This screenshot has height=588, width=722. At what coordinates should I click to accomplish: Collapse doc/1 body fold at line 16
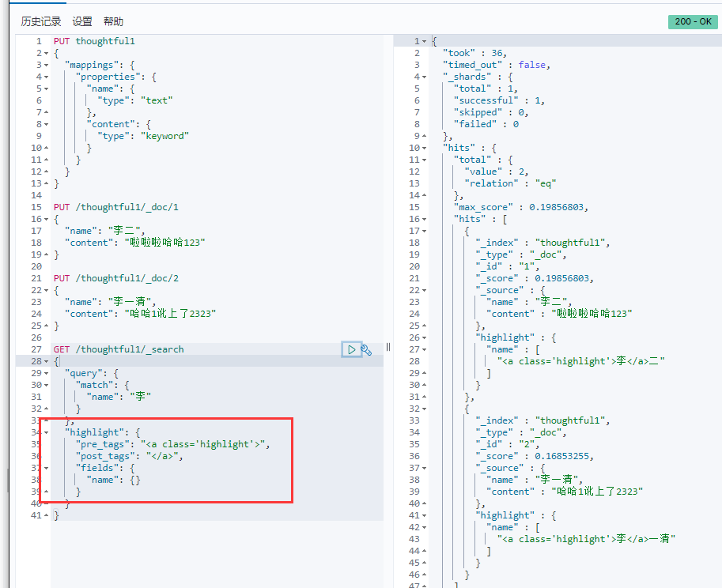point(46,220)
